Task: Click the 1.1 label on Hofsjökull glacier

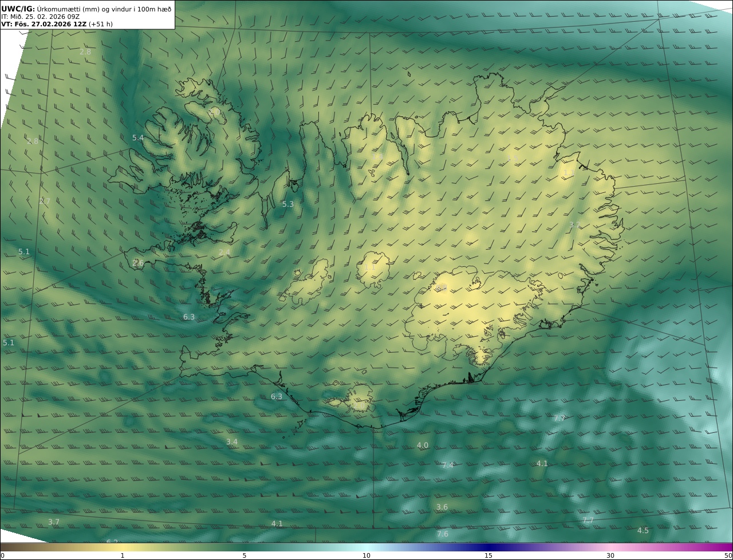Action: click(370, 267)
